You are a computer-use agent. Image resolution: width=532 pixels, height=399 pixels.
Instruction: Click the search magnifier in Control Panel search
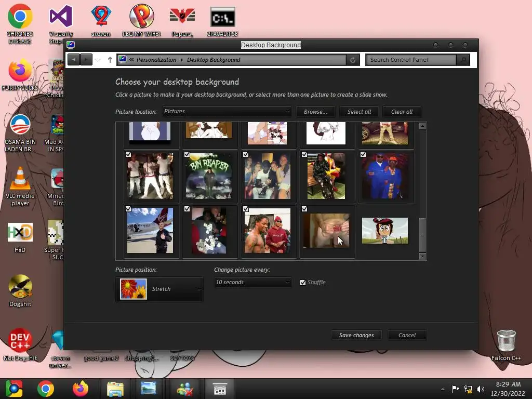click(x=463, y=60)
